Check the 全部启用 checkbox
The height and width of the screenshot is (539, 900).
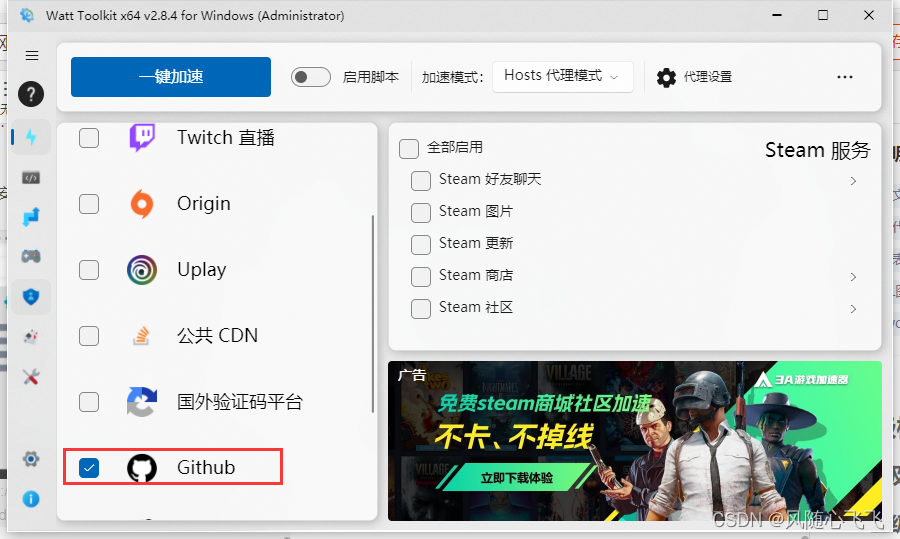(409, 149)
